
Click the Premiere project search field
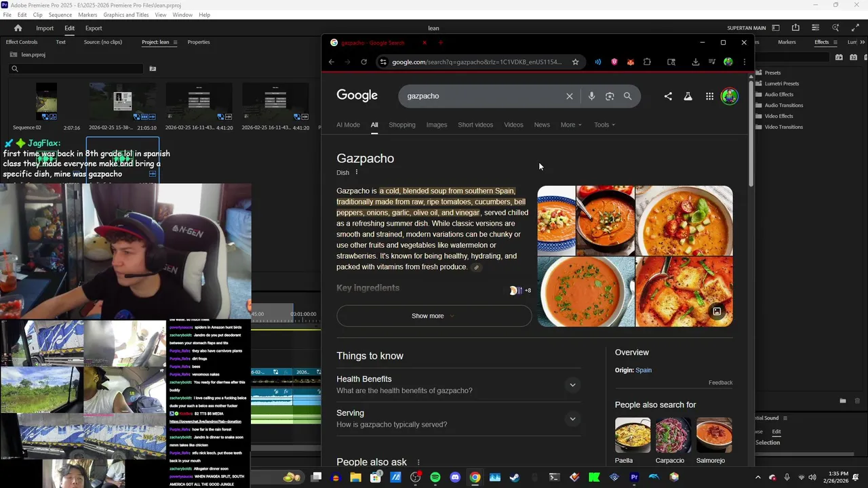pos(76,68)
